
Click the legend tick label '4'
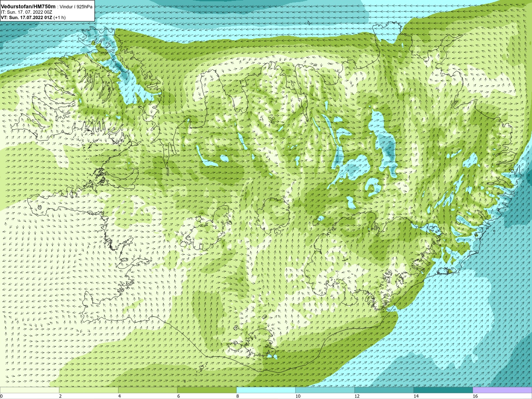tap(119, 396)
